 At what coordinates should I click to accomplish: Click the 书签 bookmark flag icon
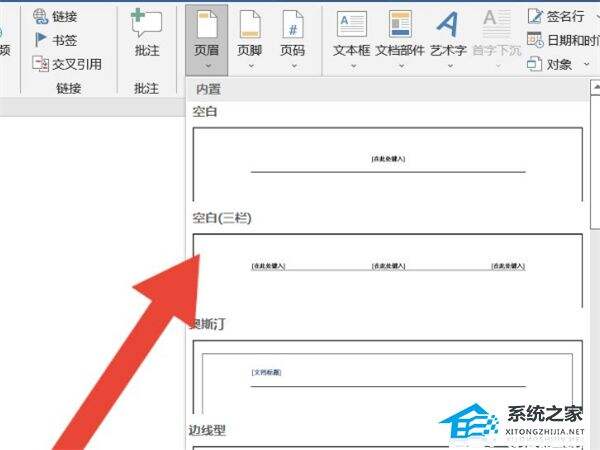40,40
